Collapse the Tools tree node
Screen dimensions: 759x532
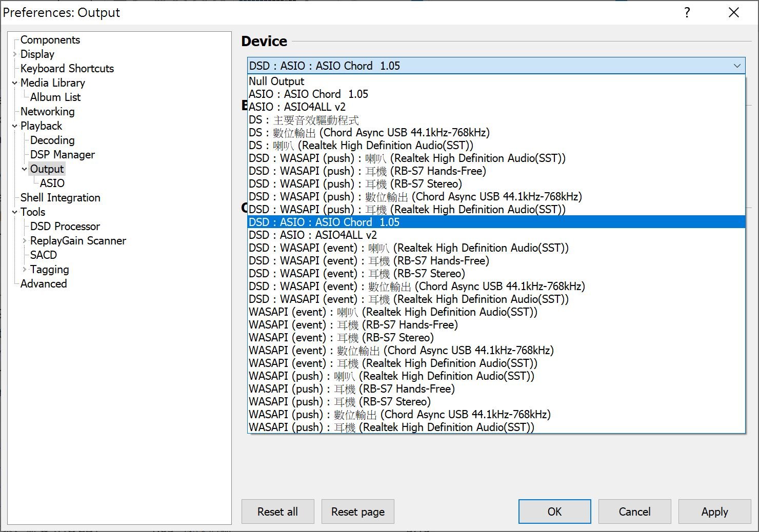click(x=15, y=212)
